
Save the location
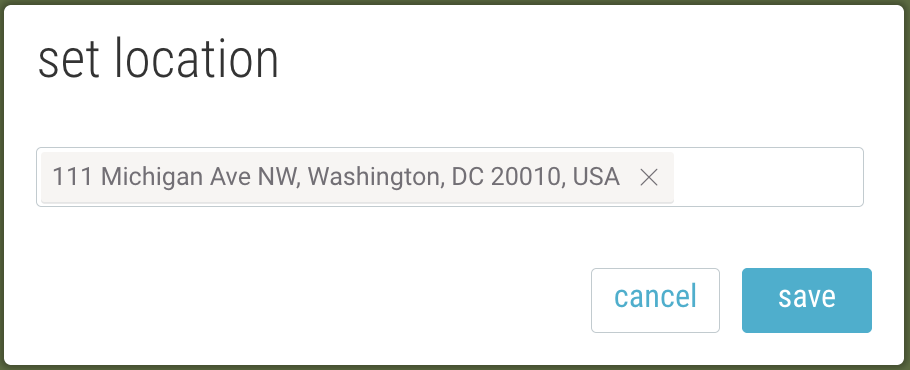tap(807, 300)
